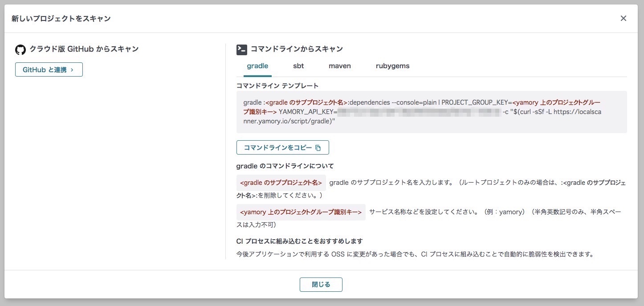The image size is (644, 306).
Task: Click the terminal prompt icon beside コマンドラインからスキャン
Action: [241, 49]
